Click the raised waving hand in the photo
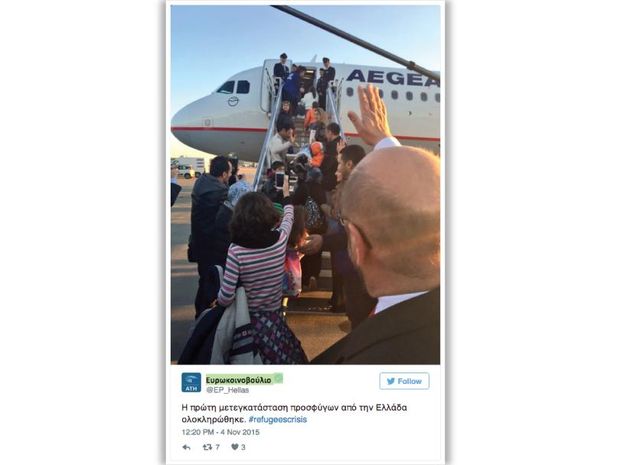Viewport: 620px width, 465px height. [x=370, y=115]
